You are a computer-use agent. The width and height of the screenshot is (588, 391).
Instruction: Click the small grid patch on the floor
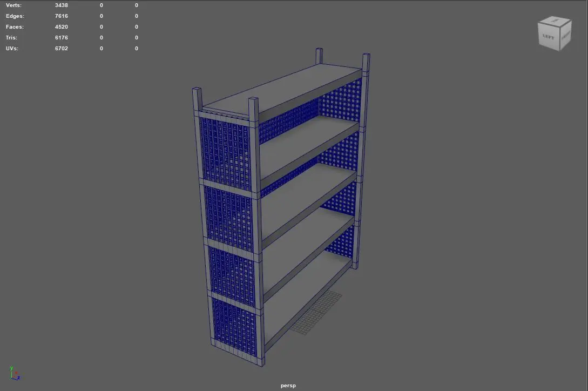point(317,312)
